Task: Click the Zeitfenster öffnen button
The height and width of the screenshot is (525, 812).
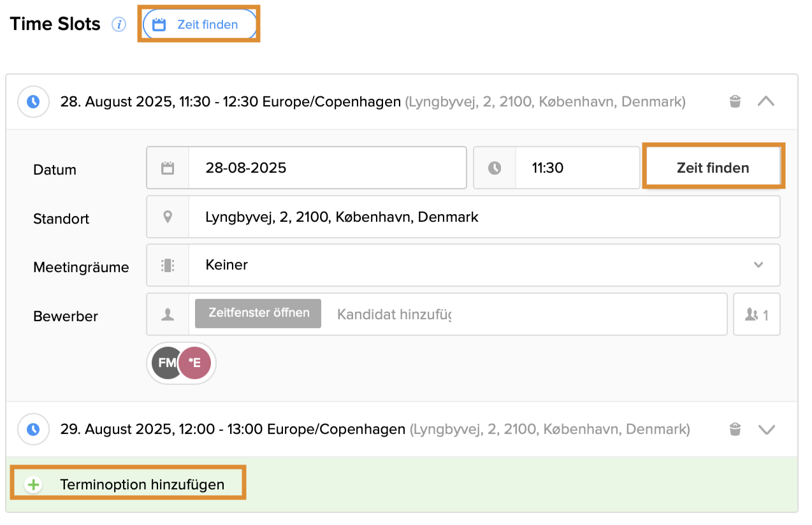Action: click(258, 313)
